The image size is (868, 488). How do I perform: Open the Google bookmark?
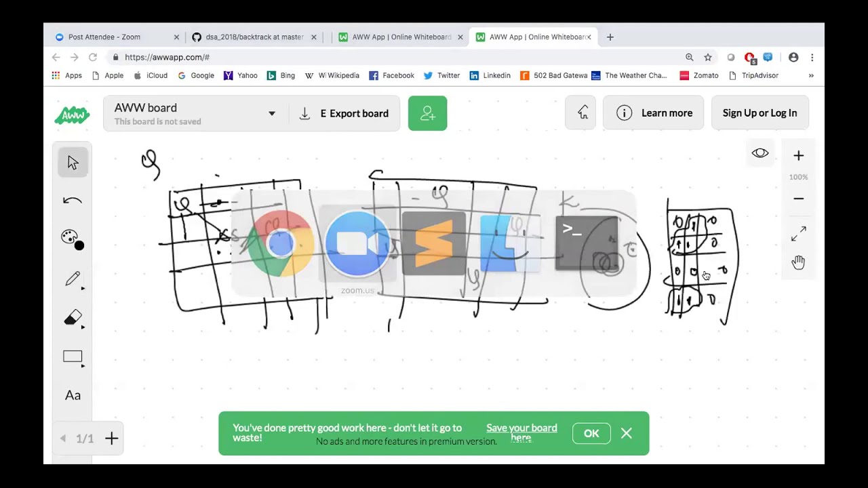[x=196, y=76]
